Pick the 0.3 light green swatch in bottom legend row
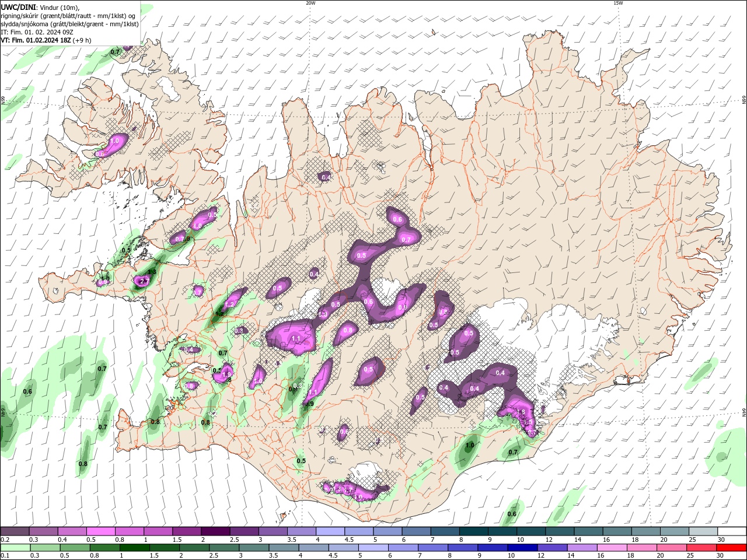 pyautogui.click(x=45, y=548)
